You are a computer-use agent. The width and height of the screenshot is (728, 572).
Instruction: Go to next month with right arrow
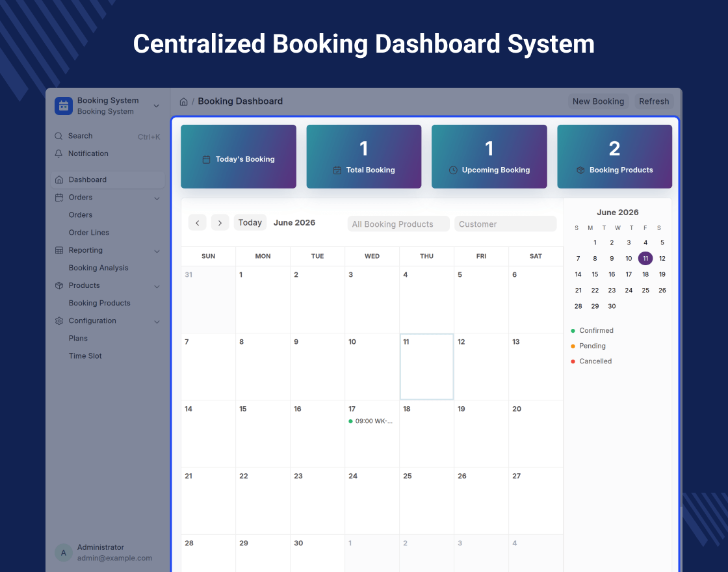coord(220,223)
